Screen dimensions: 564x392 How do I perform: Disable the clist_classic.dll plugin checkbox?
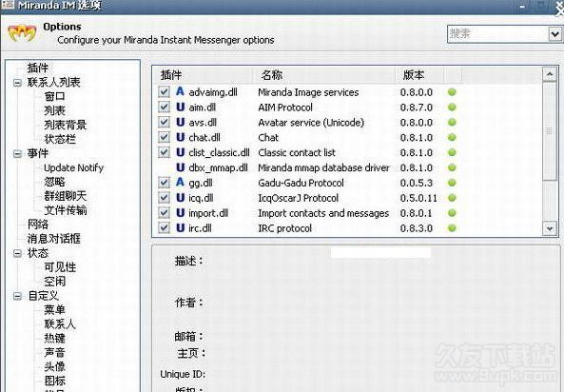(x=164, y=152)
